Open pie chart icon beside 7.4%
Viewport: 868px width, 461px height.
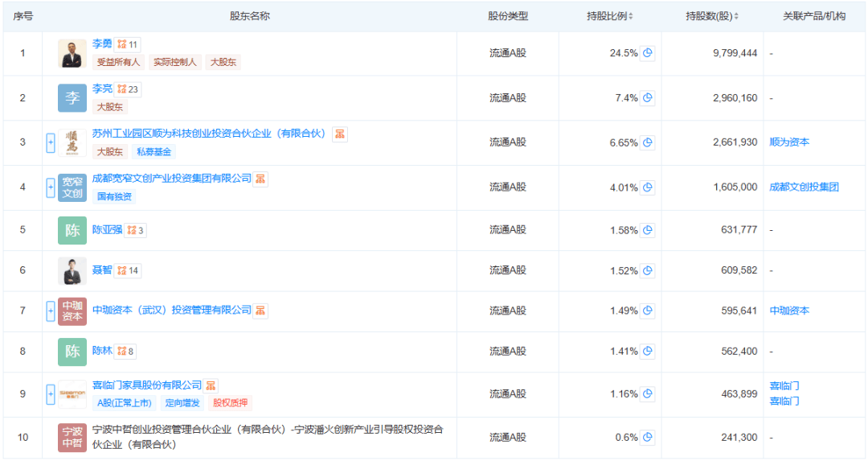pyautogui.click(x=647, y=98)
